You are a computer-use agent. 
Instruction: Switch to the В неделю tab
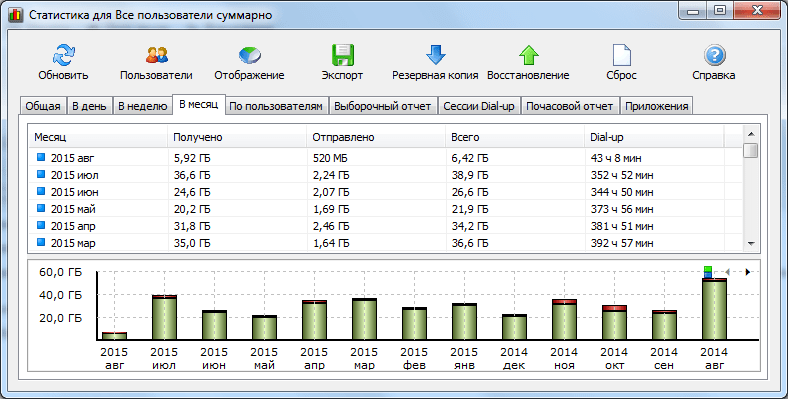(142, 107)
